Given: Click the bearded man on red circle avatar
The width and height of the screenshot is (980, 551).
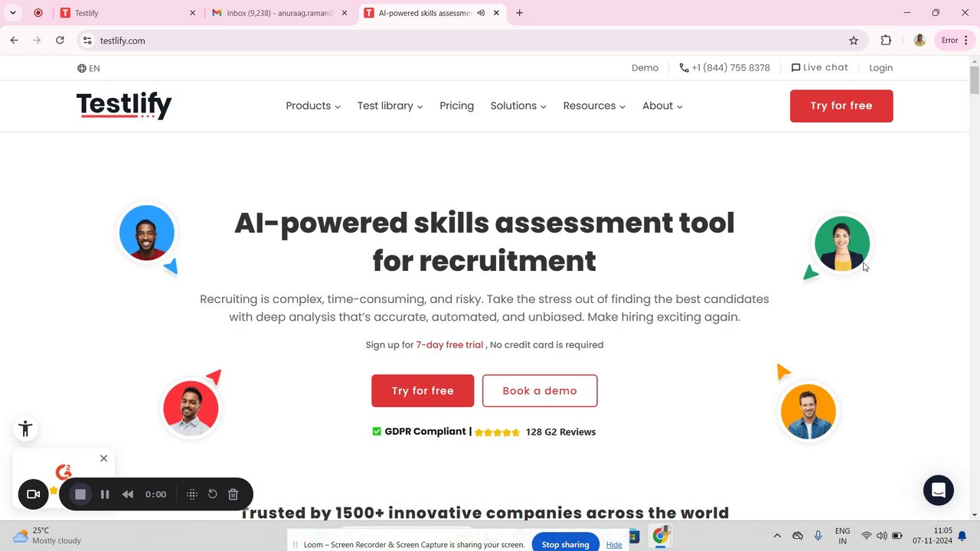Looking at the screenshot, I should (191, 409).
